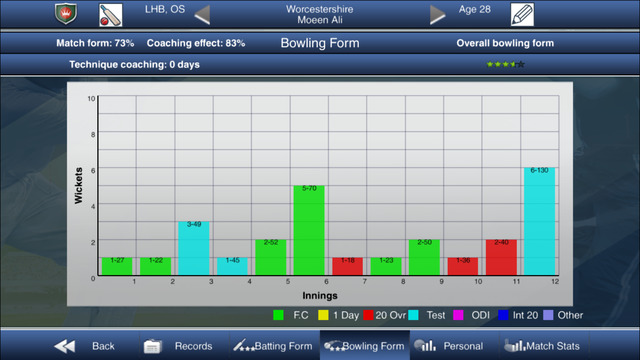Click the red 20 Ovr legend swatch
640x360 pixels.
coord(368,315)
